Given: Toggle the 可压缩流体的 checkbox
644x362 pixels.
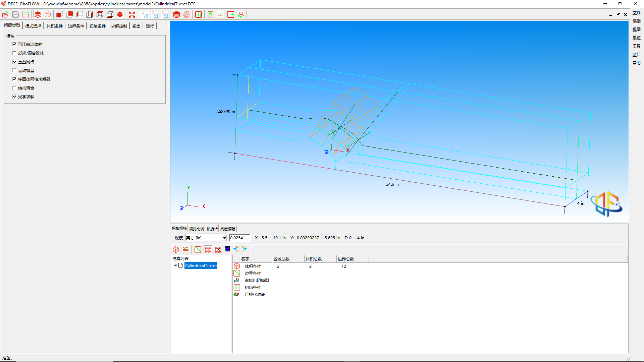Looking at the screenshot, I should tap(14, 44).
